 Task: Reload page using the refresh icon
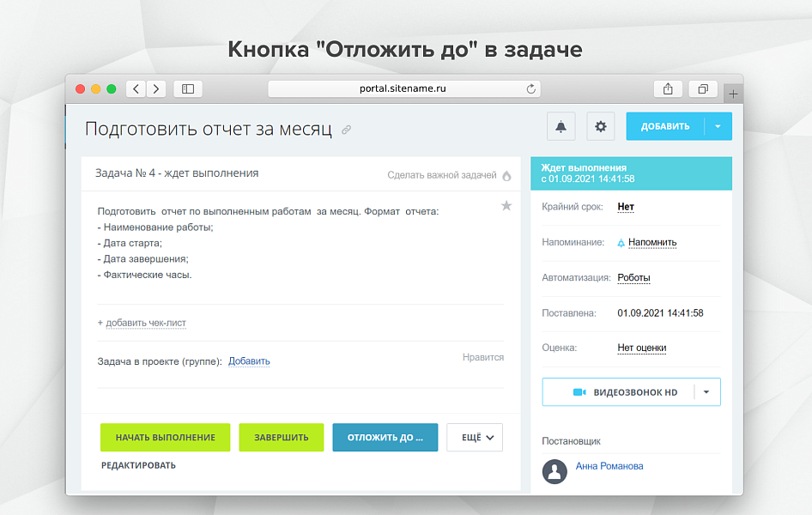[531, 88]
